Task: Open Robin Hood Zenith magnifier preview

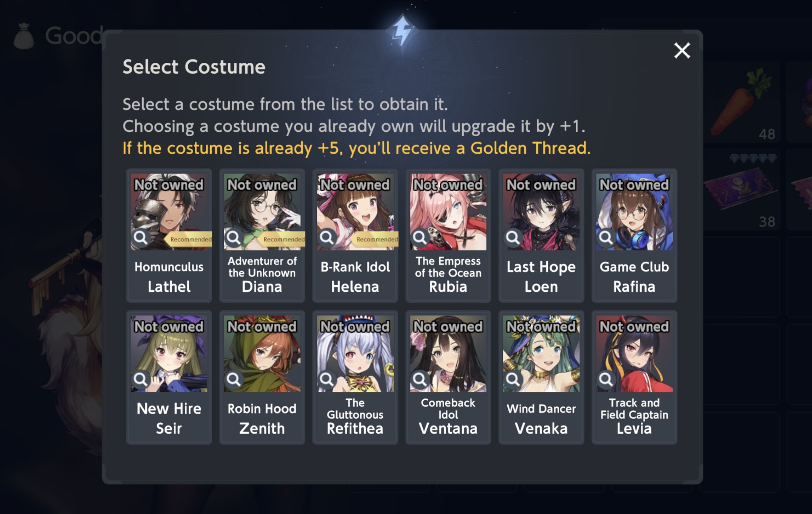Action: (234, 379)
